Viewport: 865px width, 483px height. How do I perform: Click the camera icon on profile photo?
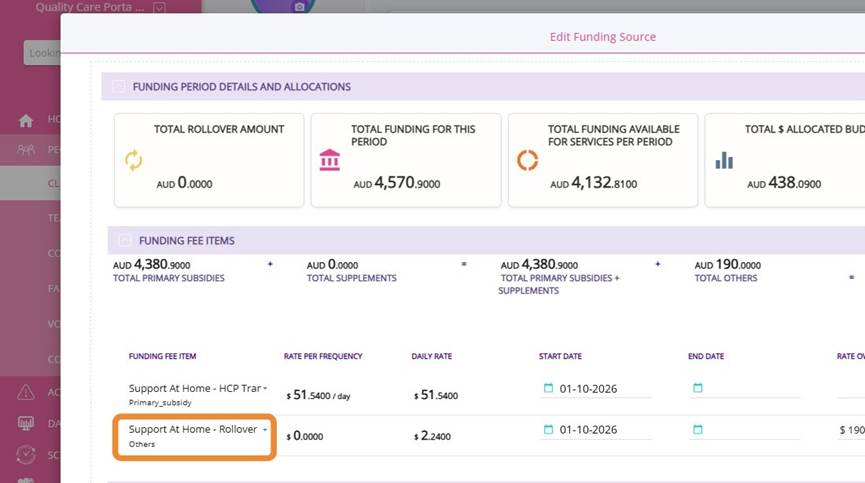pos(299,7)
